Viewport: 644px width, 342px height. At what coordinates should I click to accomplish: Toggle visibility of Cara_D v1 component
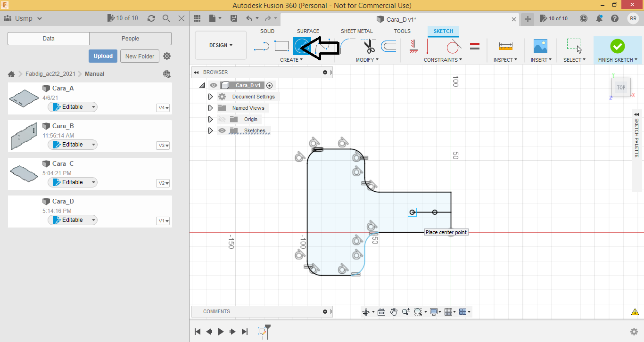[x=214, y=85]
